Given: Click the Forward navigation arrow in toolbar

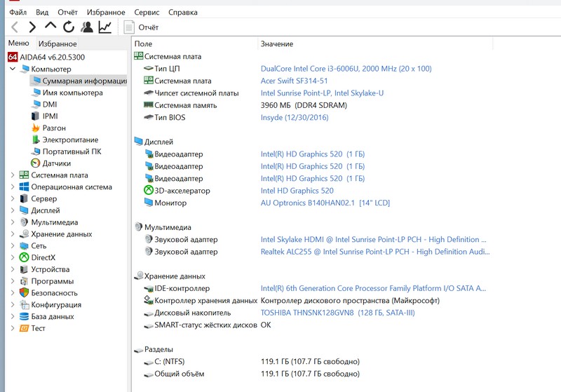Looking at the screenshot, I should 32,27.
